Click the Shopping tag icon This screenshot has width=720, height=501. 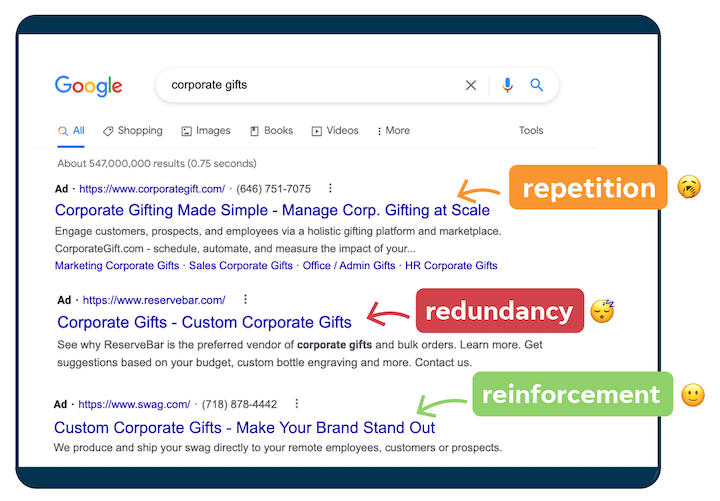click(x=108, y=131)
